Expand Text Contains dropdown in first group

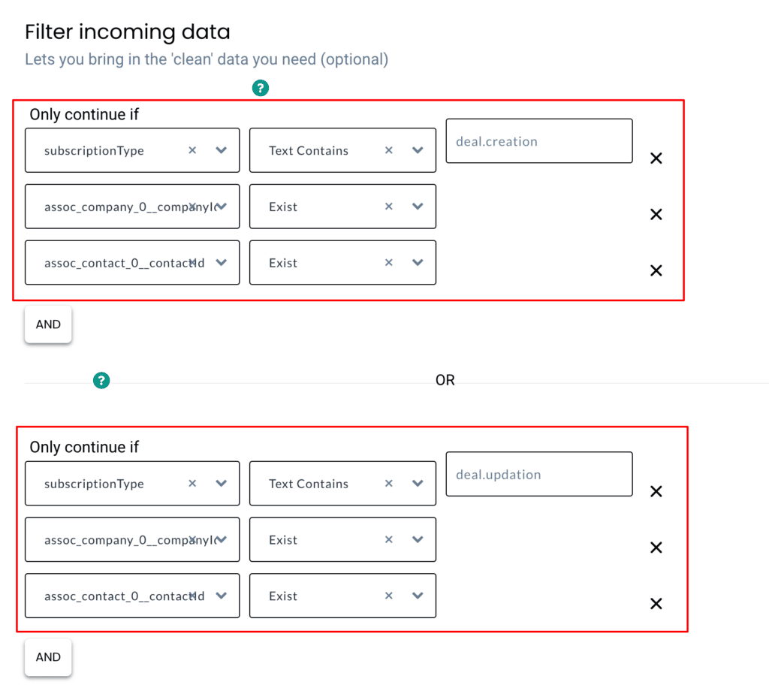pyautogui.click(x=418, y=150)
